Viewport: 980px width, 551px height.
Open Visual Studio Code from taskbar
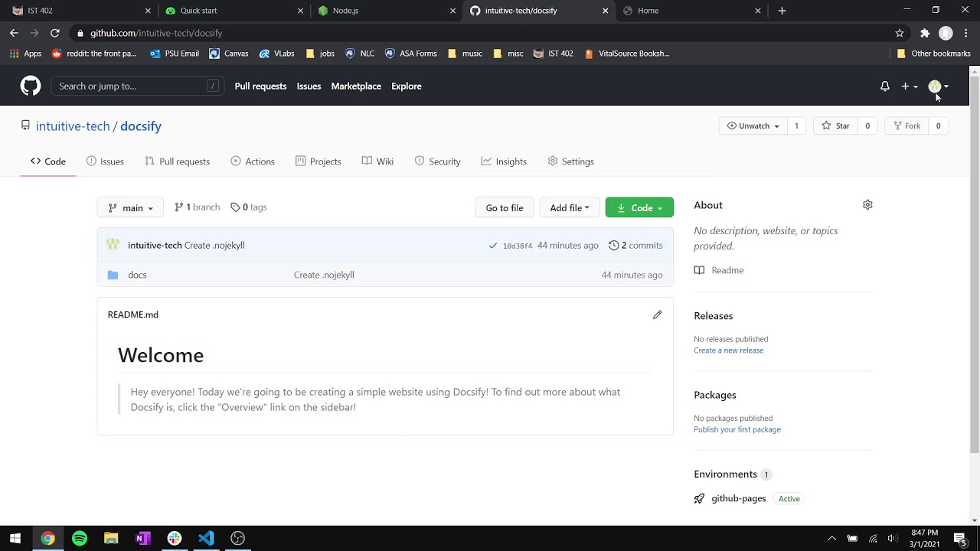click(206, 539)
